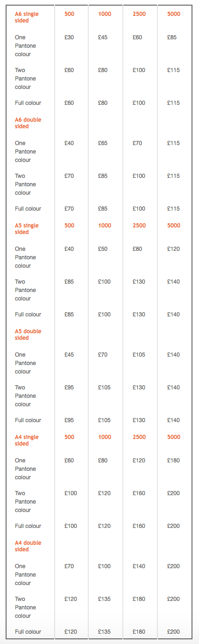Image resolution: width=199 pixels, height=644 pixels.
Task: Click the 'A5 single sided' heading
Action: point(27,229)
